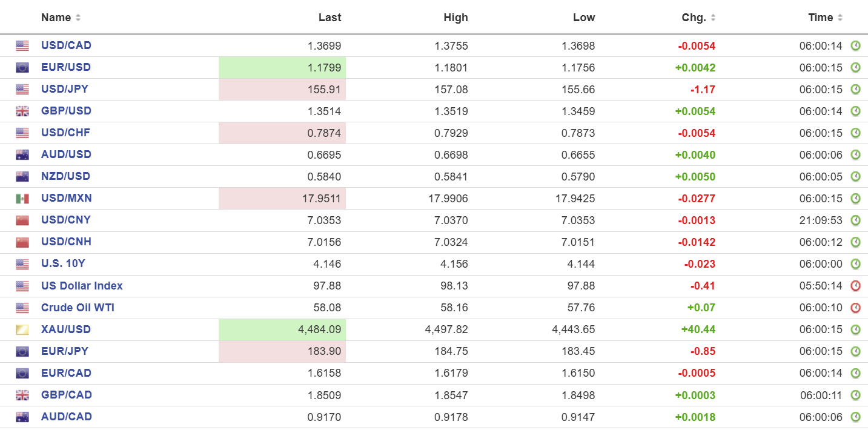
Task: Click the EU flag beside EUR/USD
Action: (x=22, y=68)
